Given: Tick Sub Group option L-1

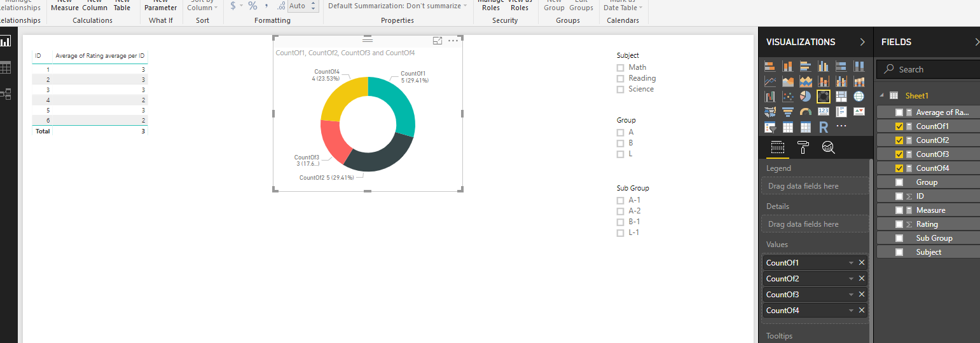Looking at the screenshot, I should 620,233.
